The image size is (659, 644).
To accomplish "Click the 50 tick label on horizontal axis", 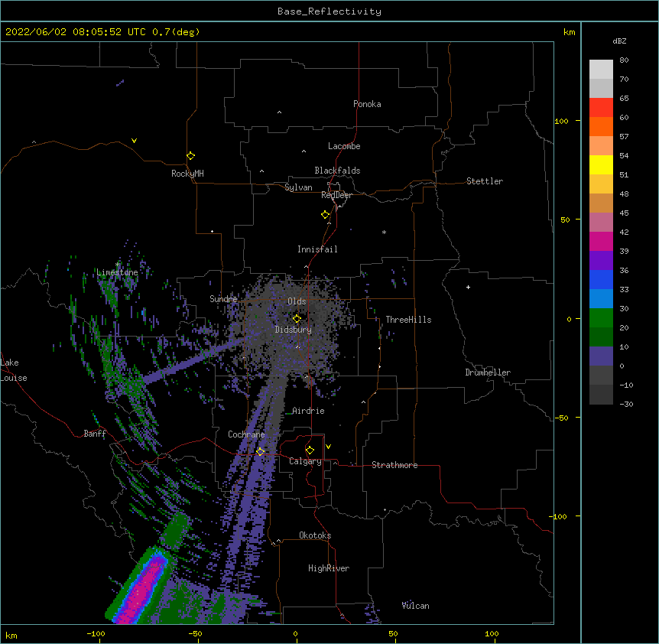I will pyautogui.click(x=393, y=633).
